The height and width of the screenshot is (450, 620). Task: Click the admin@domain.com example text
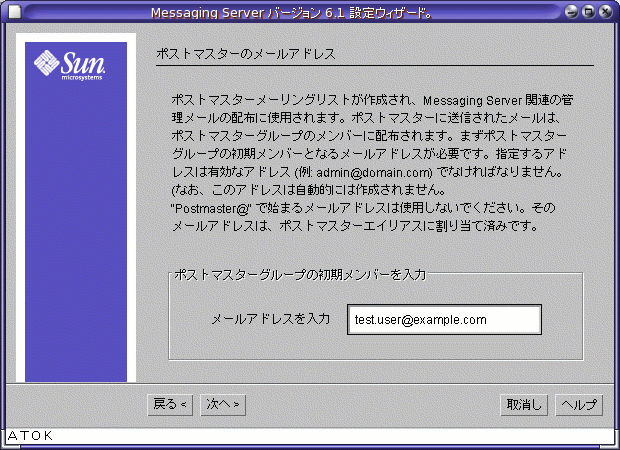[x=374, y=173]
